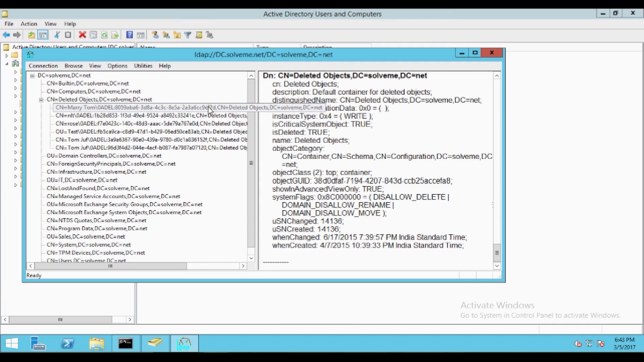Select CN=Computers,DC=solveme,DC=net node
644x362 pixels.
pos(94,92)
